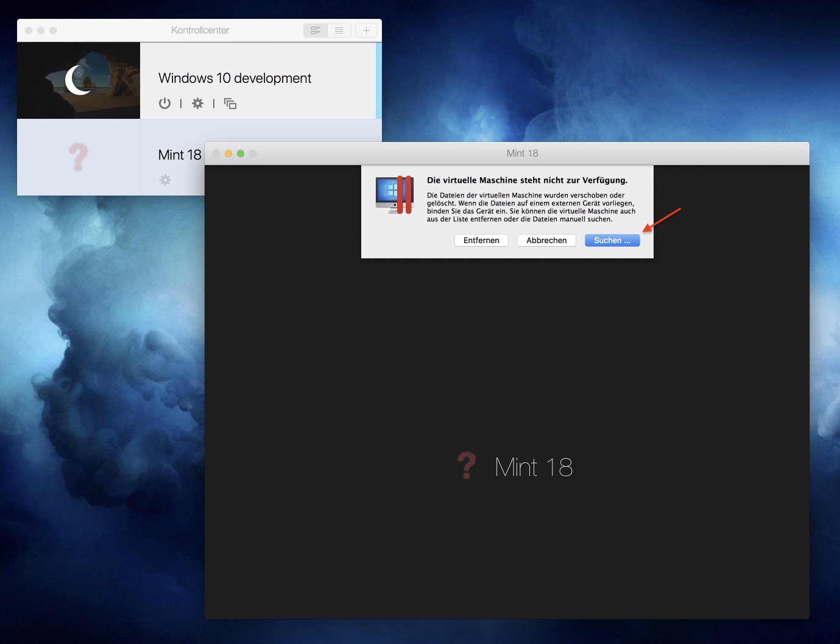
Task: Open the gear settings for Mint 18
Action: (165, 180)
